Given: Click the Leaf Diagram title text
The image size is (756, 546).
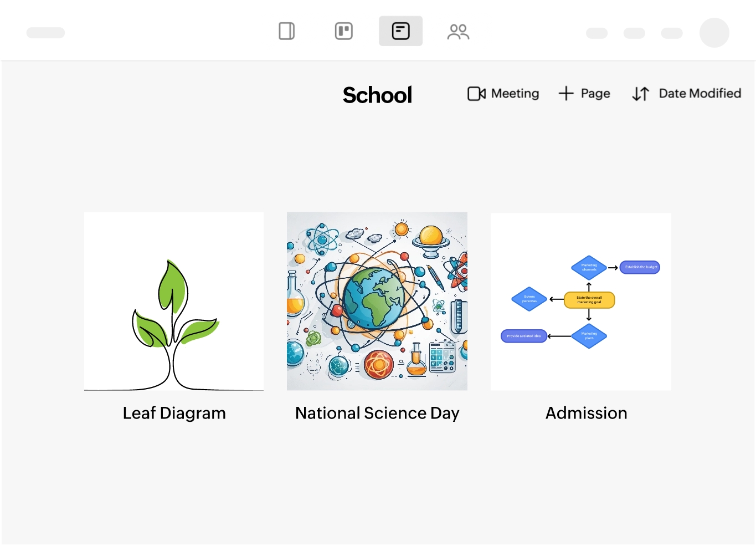Looking at the screenshot, I should click(174, 413).
